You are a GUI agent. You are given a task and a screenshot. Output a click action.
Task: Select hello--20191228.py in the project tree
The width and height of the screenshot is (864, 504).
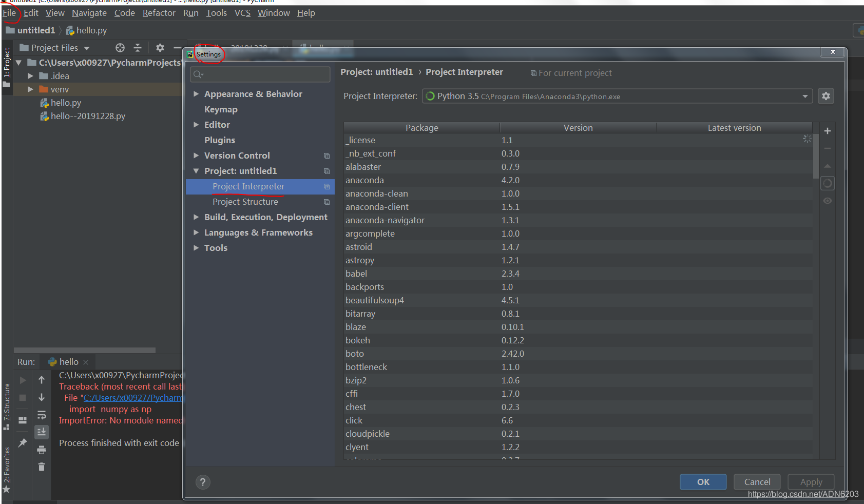tap(88, 116)
